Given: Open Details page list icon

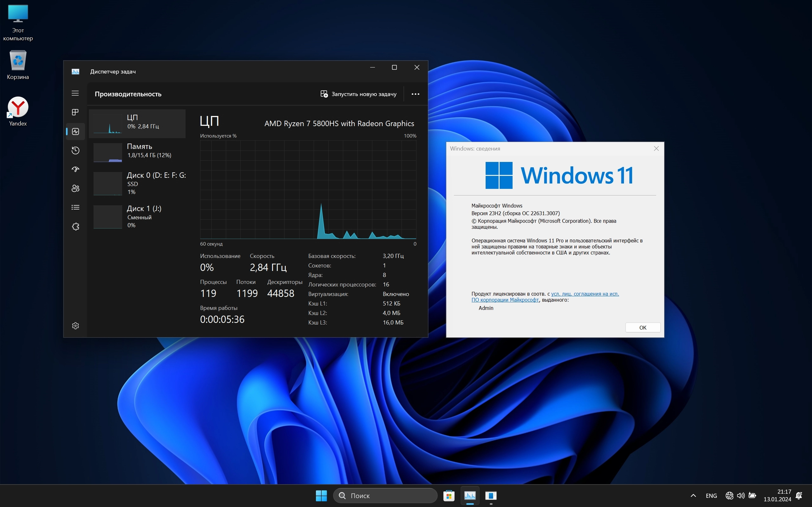Looking at the screenshot, I should point(75,208).
